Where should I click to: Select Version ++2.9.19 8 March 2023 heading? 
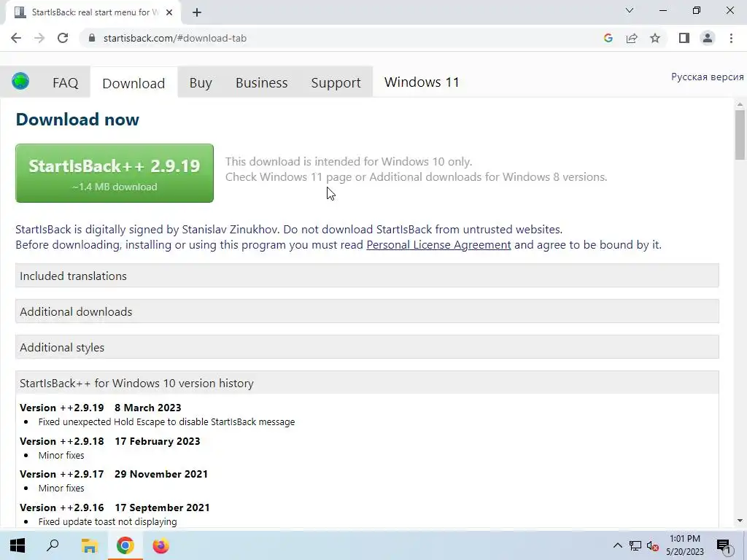101,408
